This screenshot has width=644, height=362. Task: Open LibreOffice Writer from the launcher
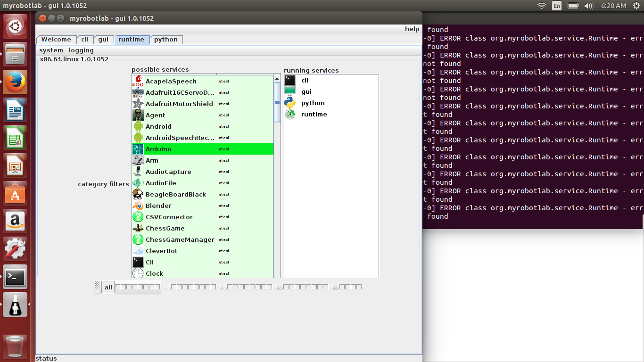click(x=15, y=110)
